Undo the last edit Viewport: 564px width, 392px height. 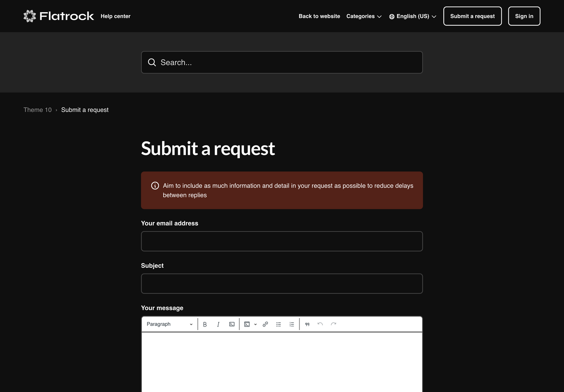click(320, 324)
